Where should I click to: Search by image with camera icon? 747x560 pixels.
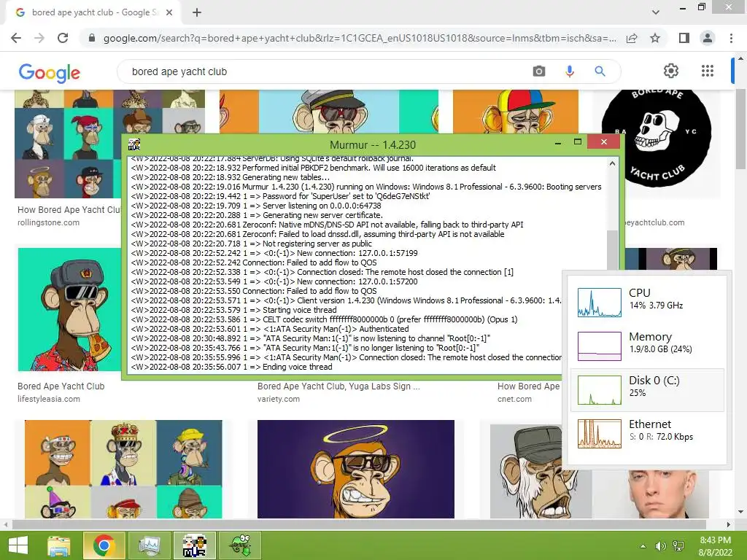[x=539, y=71]
